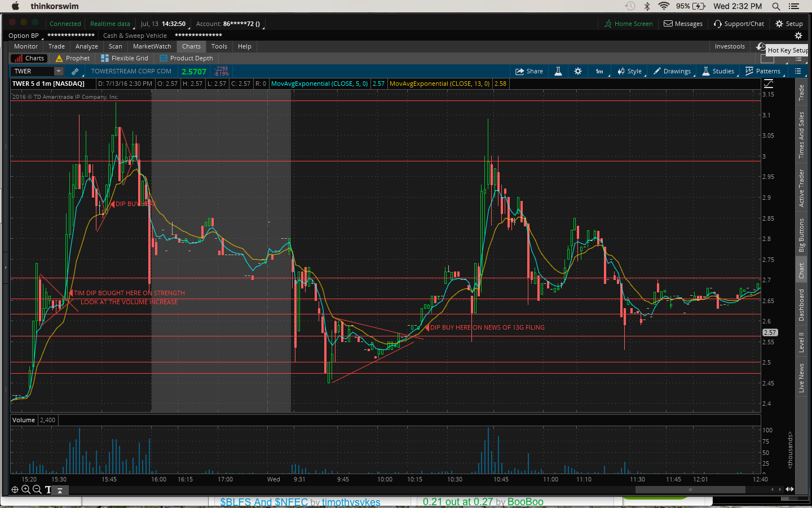
Task: Switch to the Trade tab
Action: click(56, 46)
